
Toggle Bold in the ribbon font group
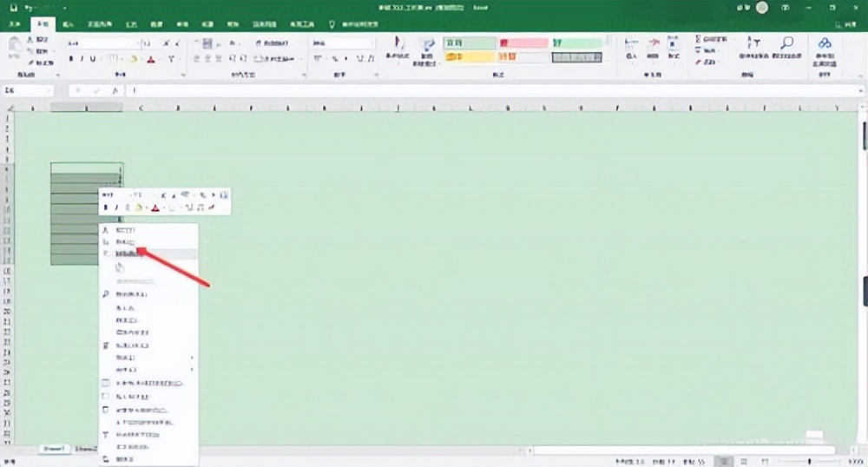(x=71, y=59)
